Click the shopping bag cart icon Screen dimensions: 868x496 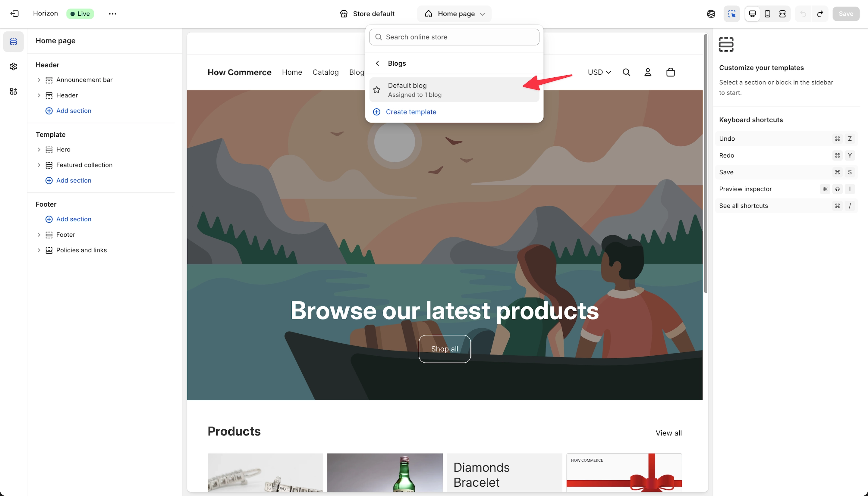670,72
